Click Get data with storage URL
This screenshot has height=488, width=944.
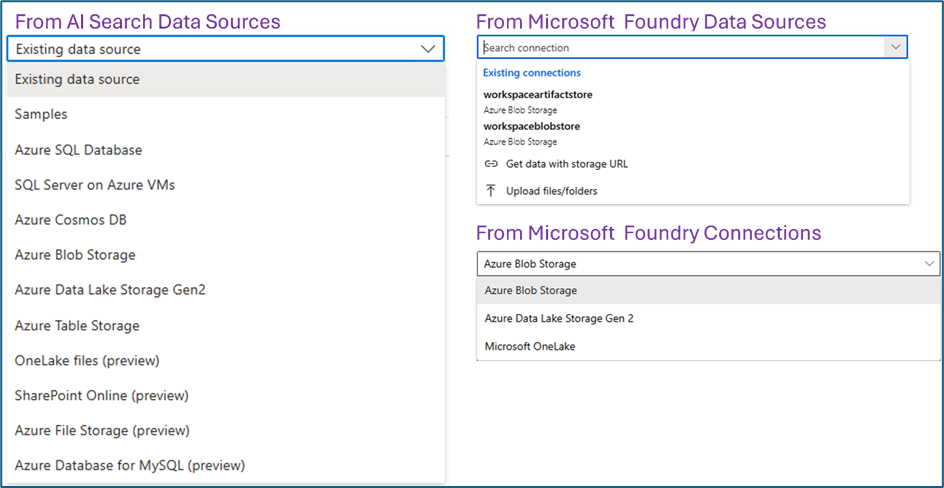pyautogui.click(x=693, y=164)
